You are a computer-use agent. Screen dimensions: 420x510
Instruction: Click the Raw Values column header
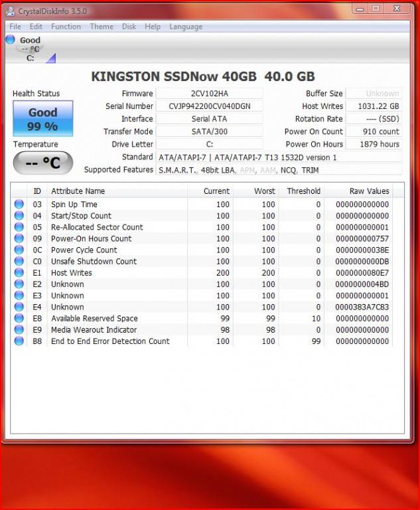click(x=358, y=191)
